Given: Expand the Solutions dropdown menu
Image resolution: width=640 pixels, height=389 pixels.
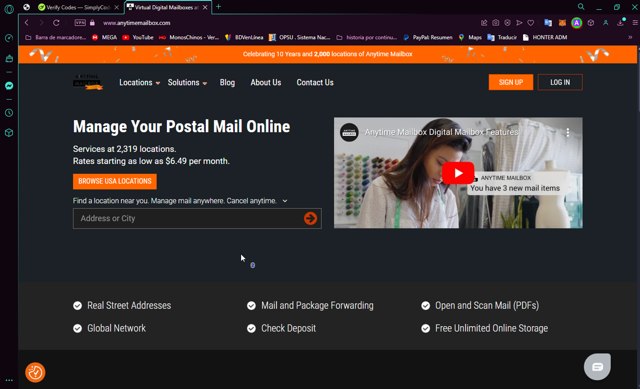Looking at the screenshot, I should click(x=187, y=82).
